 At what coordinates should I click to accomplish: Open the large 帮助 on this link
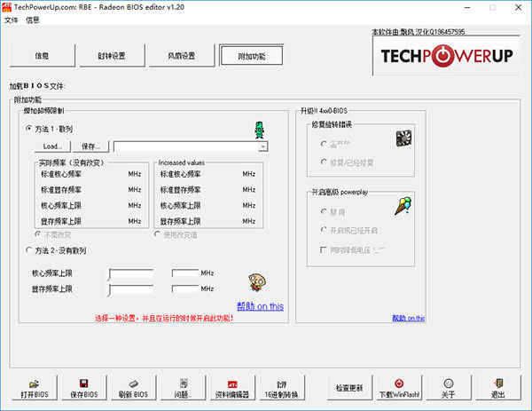point(260,306)
